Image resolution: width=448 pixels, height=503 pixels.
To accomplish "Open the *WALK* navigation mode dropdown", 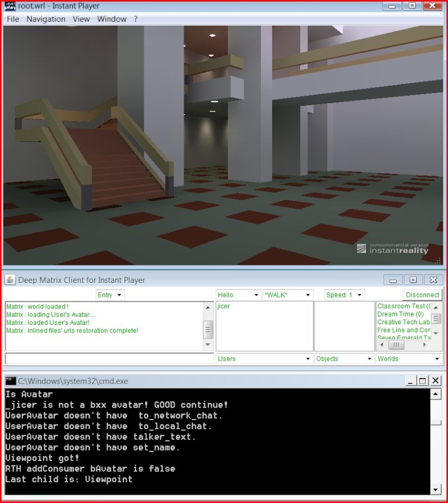I will point(287,295).
